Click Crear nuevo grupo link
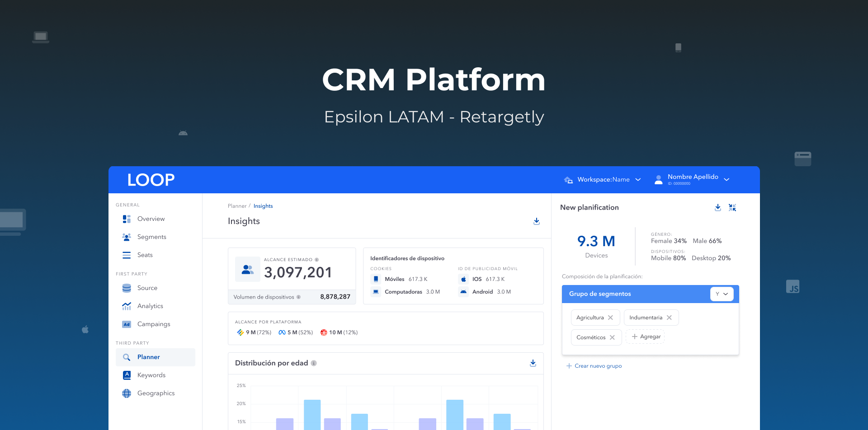The height and width of the screenshot is (430, 868). [594, 366]
